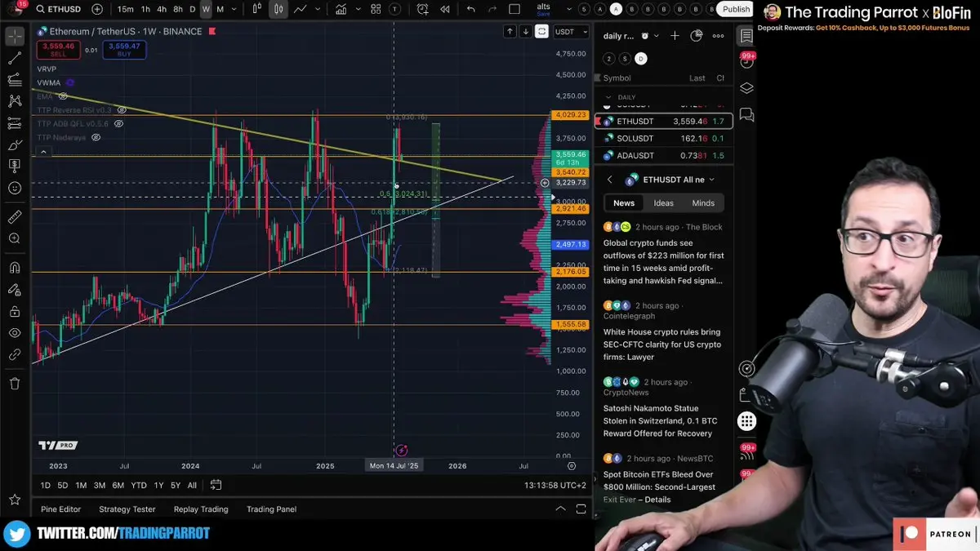Open the Strategy Tester tab
This screenshot has height=551, width=980.
pos(127,509)
